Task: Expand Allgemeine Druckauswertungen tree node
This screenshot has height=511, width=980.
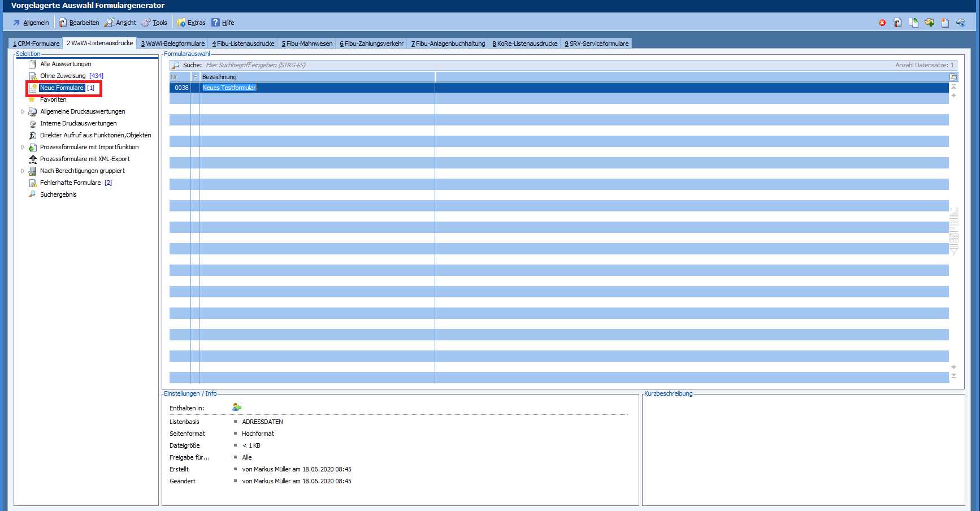Action: (x=23, y=112)
